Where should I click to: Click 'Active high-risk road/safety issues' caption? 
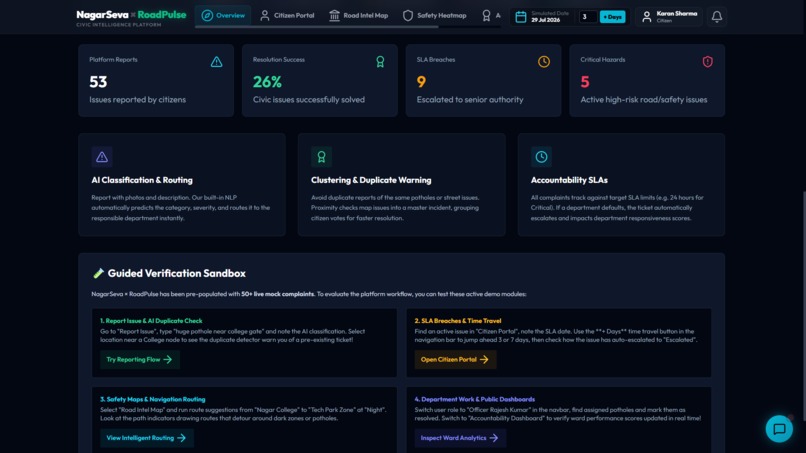[644, 100]
